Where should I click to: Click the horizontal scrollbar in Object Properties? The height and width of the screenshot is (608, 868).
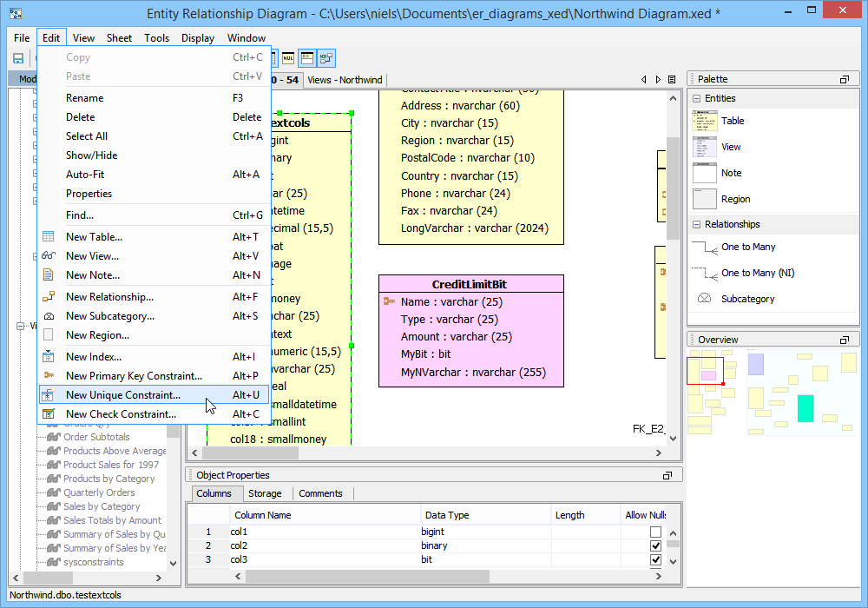coord(365,576)
